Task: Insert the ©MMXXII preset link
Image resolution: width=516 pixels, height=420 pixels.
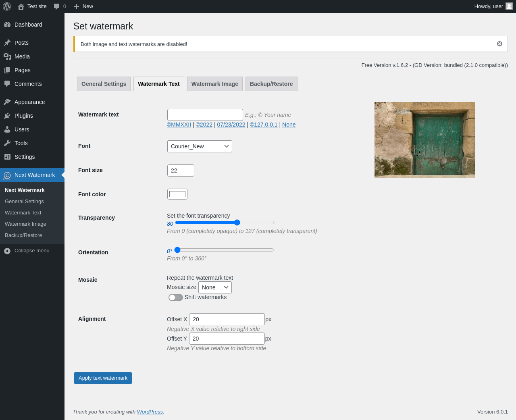Action: click(179, 125)
